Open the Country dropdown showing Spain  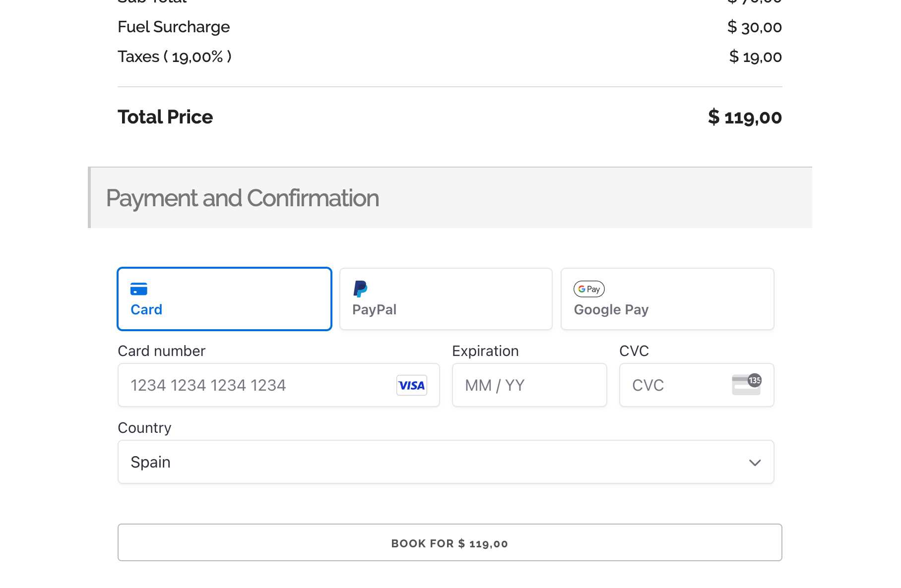[x=446, y=462]
